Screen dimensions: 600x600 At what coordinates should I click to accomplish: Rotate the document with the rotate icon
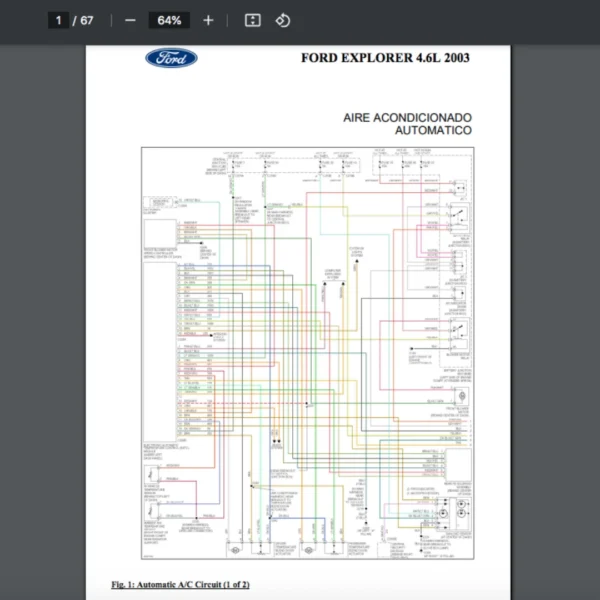coord(282,20)
